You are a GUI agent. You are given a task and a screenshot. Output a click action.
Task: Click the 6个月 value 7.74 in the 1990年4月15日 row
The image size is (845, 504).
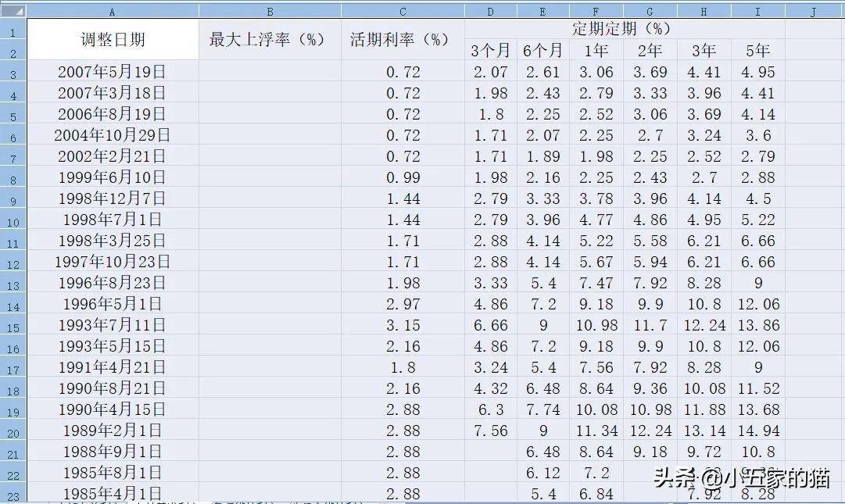pos(542,409)
